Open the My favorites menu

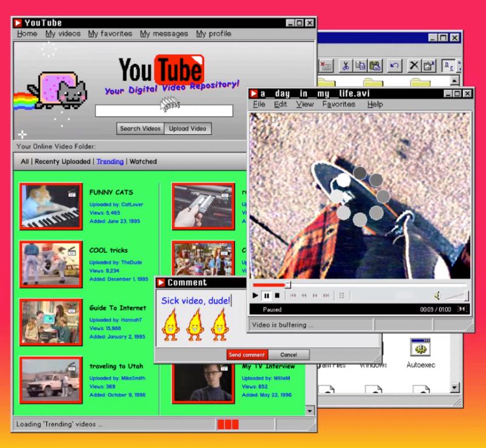[110, 33]
